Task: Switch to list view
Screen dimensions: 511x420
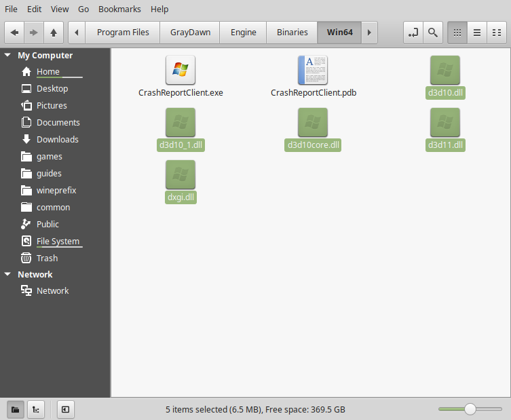Action: [477, 33]
